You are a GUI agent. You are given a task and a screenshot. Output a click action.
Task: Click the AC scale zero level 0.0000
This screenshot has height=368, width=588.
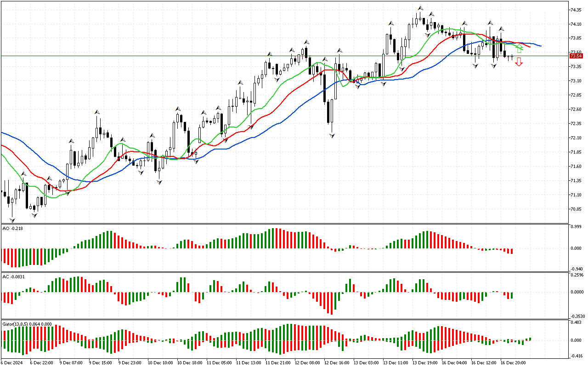coord(577,292)
